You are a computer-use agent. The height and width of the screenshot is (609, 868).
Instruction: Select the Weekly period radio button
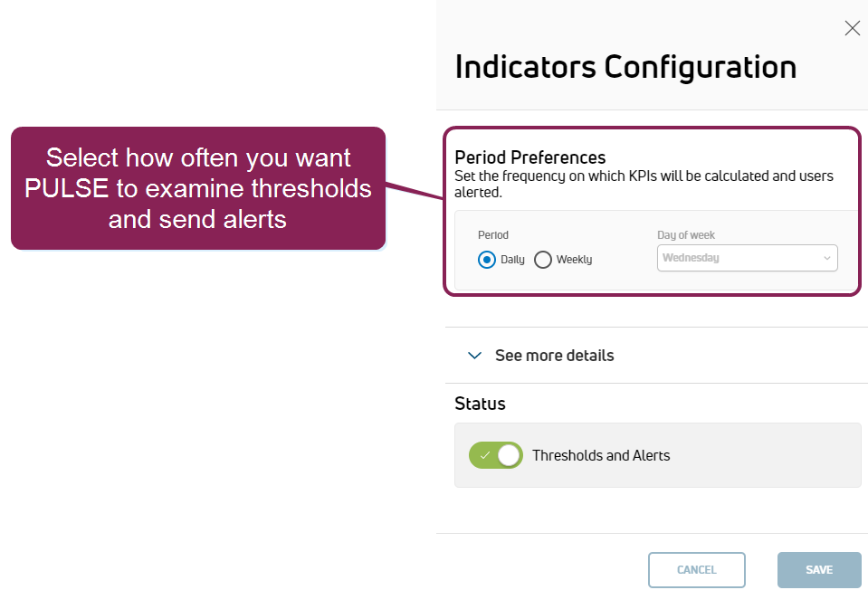click(x=543, y=260)
